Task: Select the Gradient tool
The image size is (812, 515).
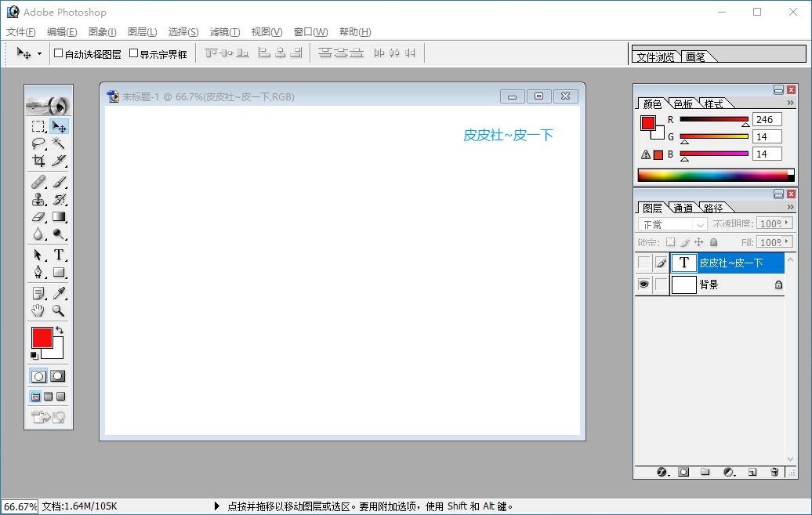Action: click(x=59, y=216)
